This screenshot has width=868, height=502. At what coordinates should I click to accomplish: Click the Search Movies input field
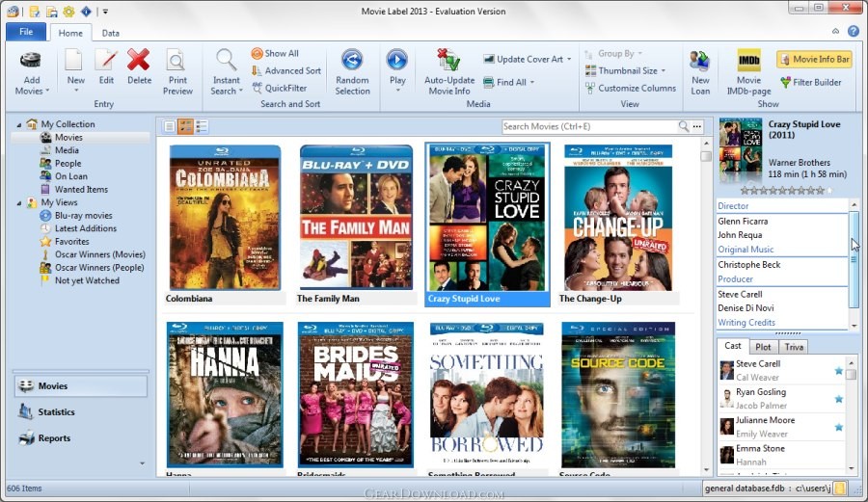(x=589, y=126)
